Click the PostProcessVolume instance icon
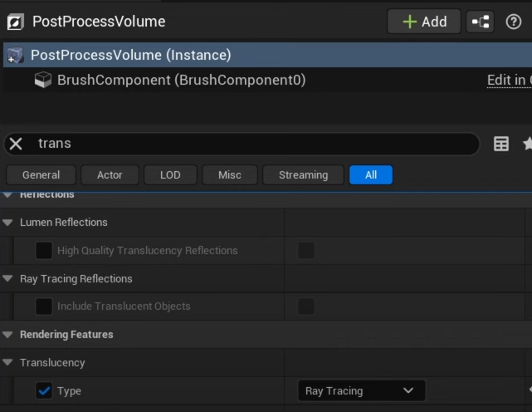This screenshot has width=532, height=412. click(15, 56)
